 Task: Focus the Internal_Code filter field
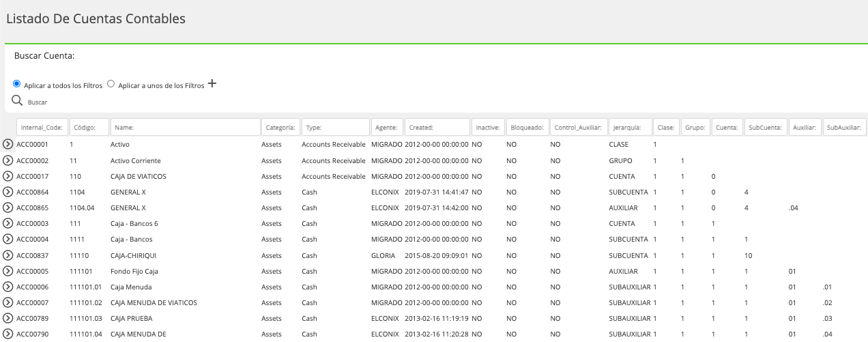pos(42,127)
